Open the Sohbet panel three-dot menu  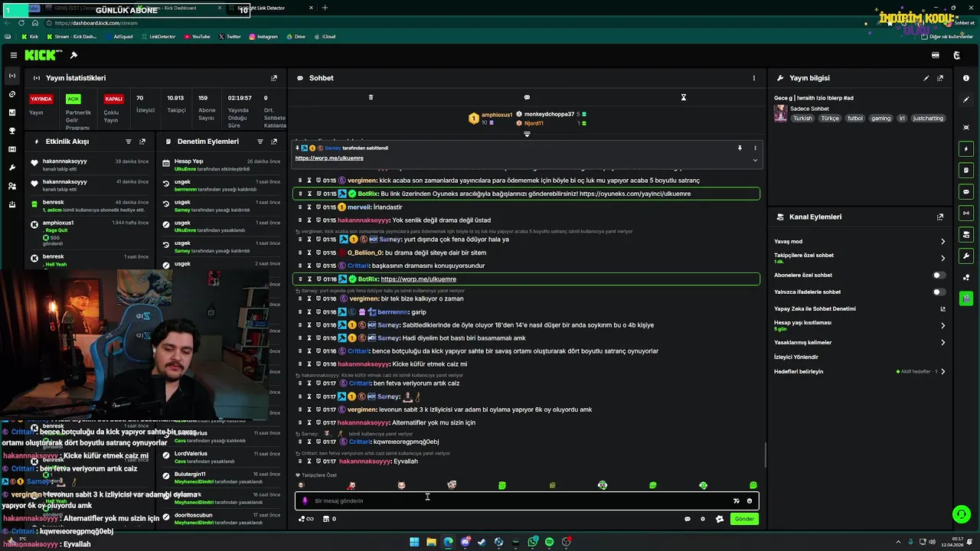pos(754,78)
